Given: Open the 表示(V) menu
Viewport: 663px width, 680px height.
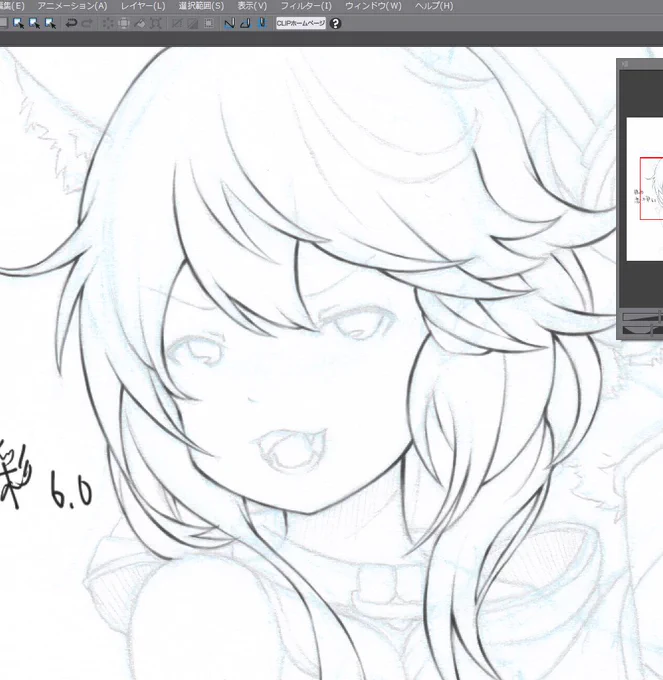Looking at the screenshot, I should click(x=252, y=6).
